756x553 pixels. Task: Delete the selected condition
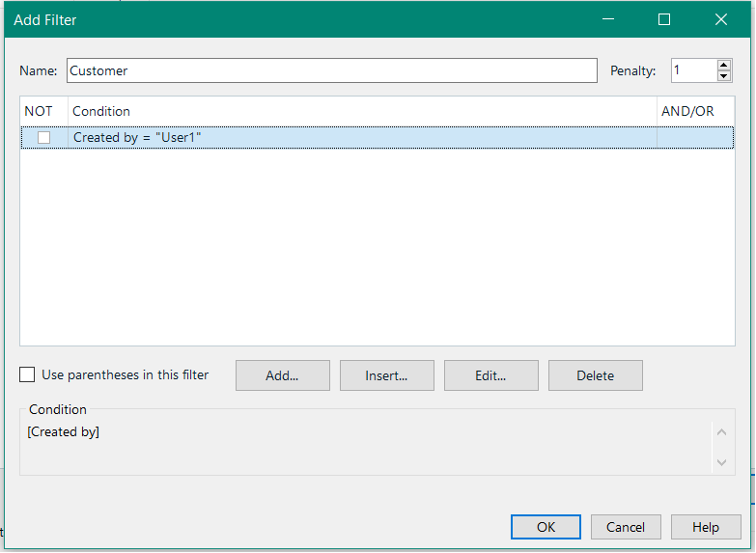click(x=595, y=375)
